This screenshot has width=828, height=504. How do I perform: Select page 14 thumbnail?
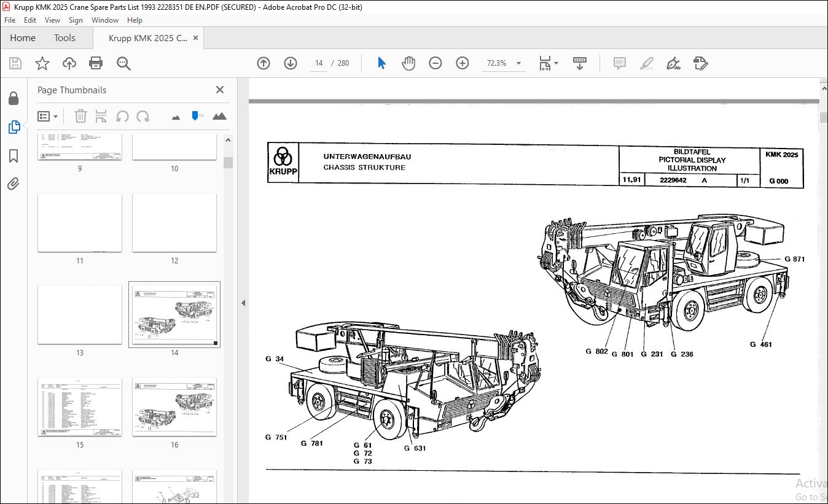174,316
